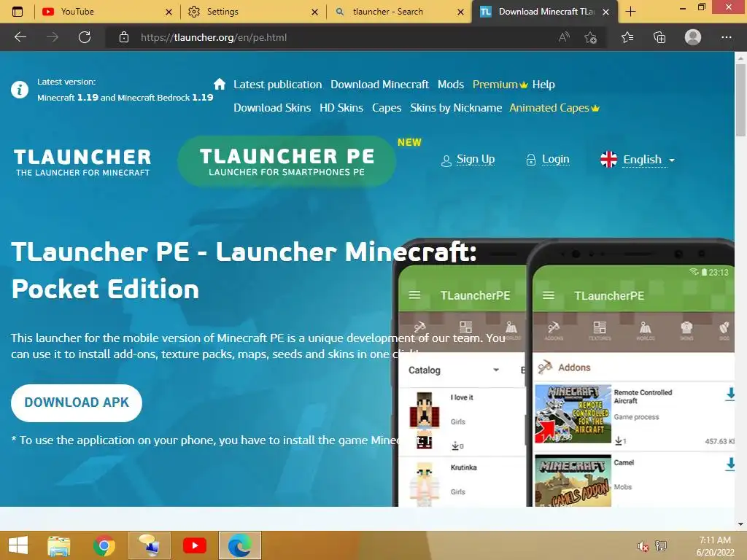Open the Mods menu item
The width and height of the screenshot is (747, 560).
pos(451,85)
